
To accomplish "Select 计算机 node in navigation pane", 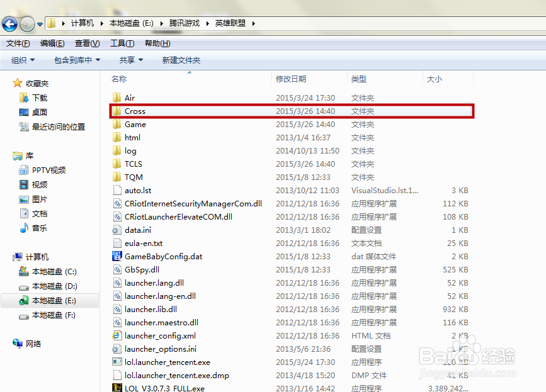I will pos(31,257).
